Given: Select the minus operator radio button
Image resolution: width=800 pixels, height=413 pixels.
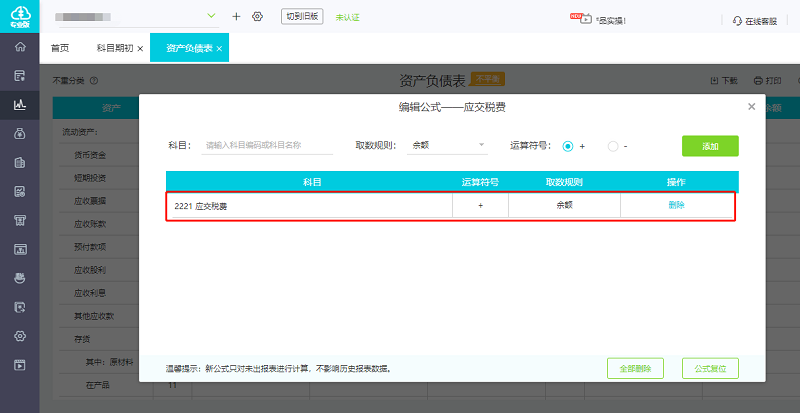Looking at the screenshot, I should pos(613,146).
